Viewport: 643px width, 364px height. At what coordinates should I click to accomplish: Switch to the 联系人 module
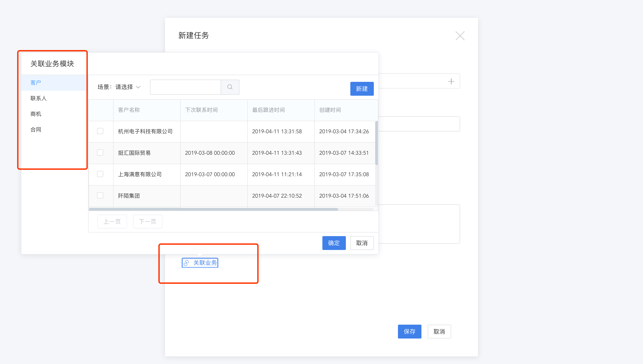[x=54, y=98]
